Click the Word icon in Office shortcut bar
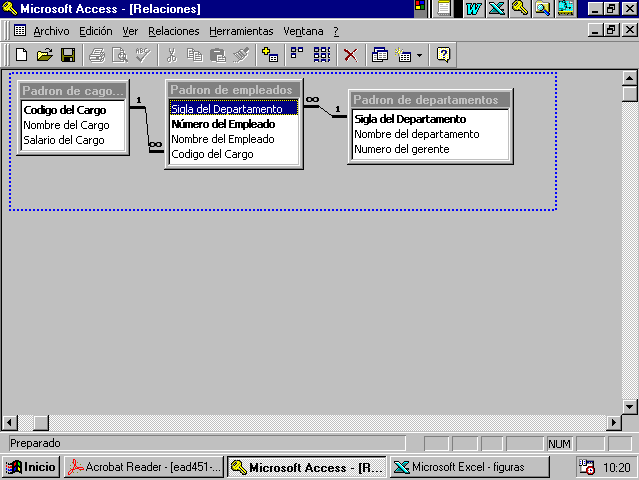The image size is (639, 480). pos(473,8)
